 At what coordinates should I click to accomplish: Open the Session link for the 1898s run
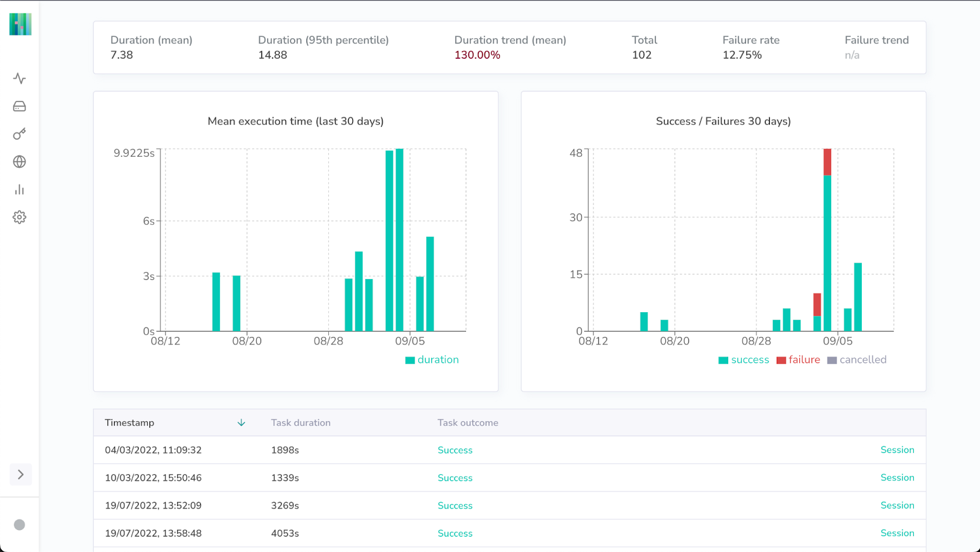(897, 449)
